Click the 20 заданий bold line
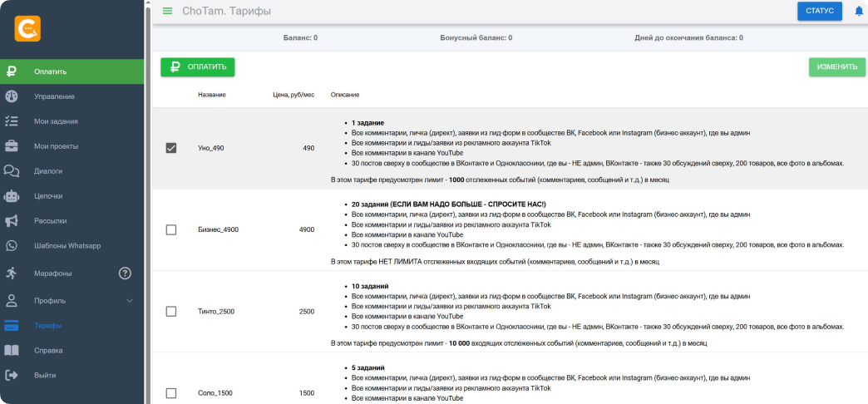 pyautogui.click(x=448, y=204)
